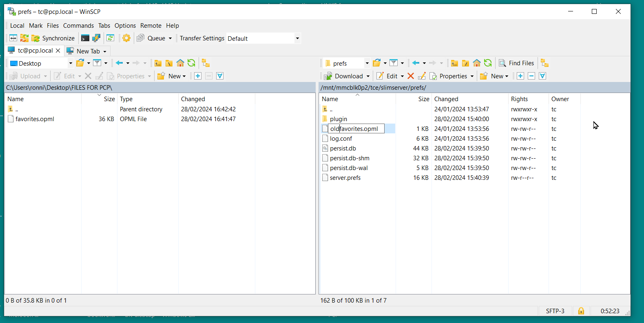Viewport: 644px width, 323px height.
Task: Click the red Delete icon in remote panel
Action: 411,76
